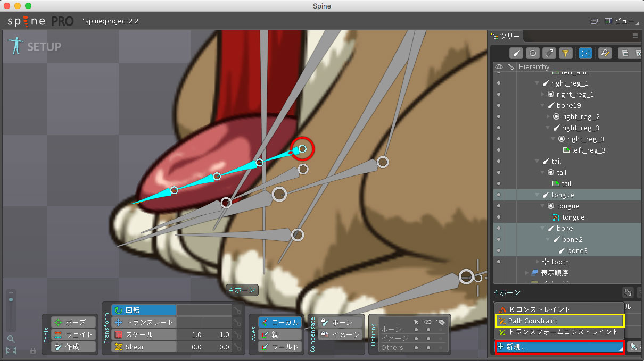Screen dimensions: 644x361
Task: Activate the スケール transform
Action: (x=144, y=334)
